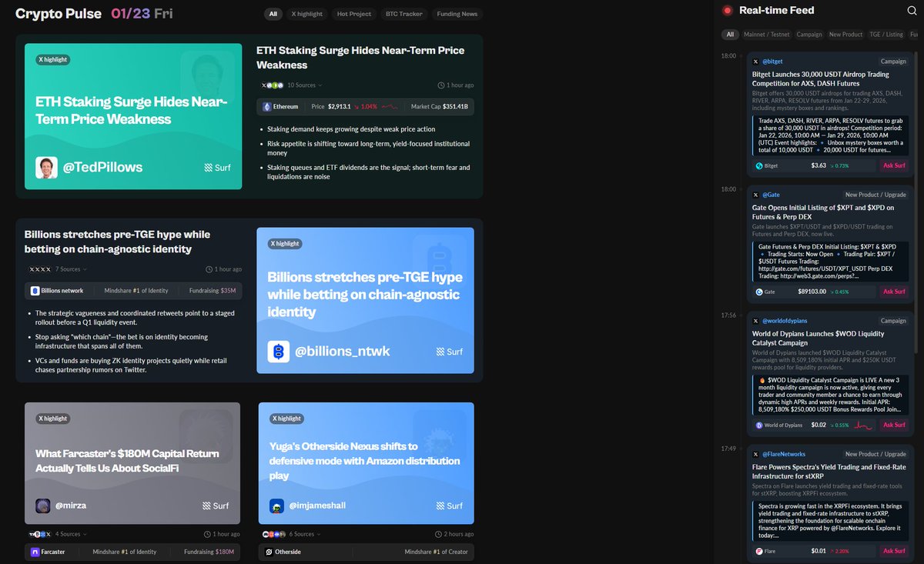Viewport: 924px width, 564px height.
Task: Open the @Gate handle link
Action: point(772,195)
